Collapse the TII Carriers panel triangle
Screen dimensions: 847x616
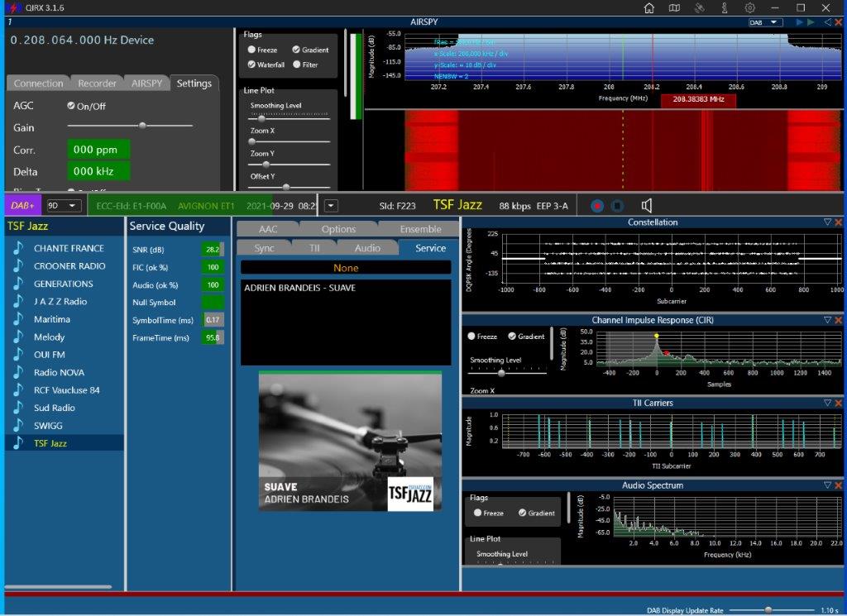[827, 403]
